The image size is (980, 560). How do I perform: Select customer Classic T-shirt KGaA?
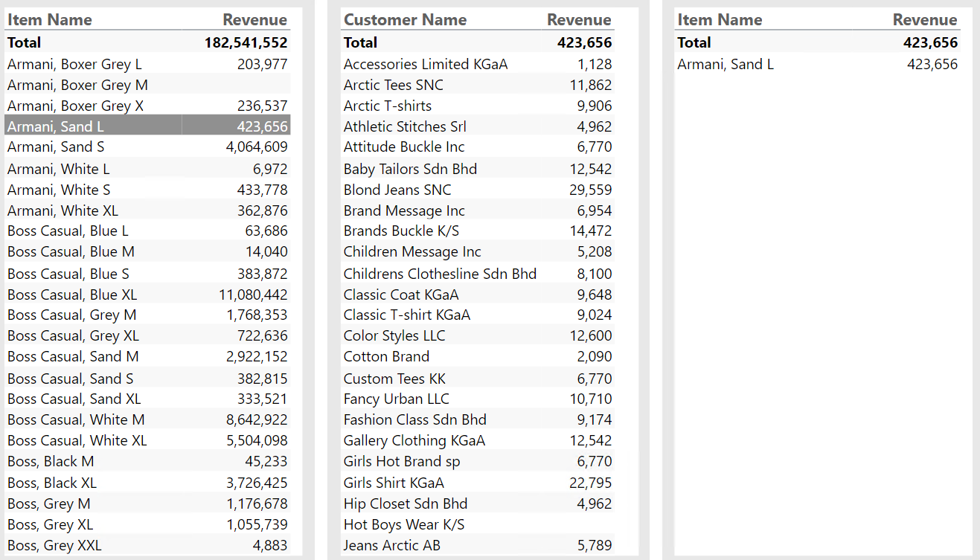click(x=407, y=315)
